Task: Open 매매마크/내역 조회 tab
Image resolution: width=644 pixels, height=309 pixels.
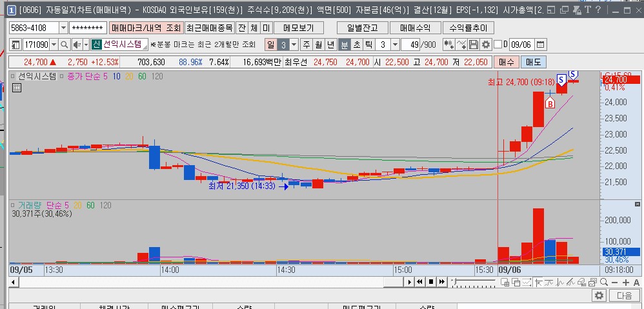Action: click(146, 28)
